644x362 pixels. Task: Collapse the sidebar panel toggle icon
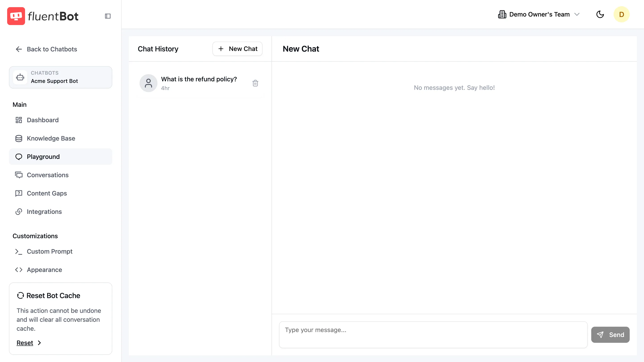108,16
